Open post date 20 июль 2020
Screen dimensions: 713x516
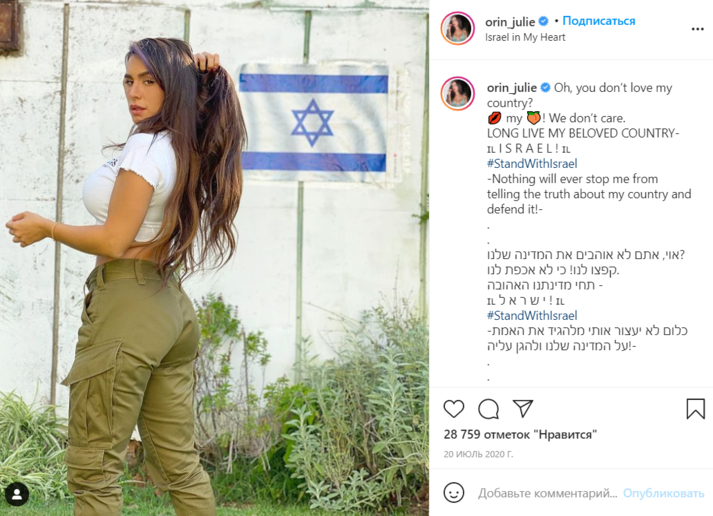(478, 454)
